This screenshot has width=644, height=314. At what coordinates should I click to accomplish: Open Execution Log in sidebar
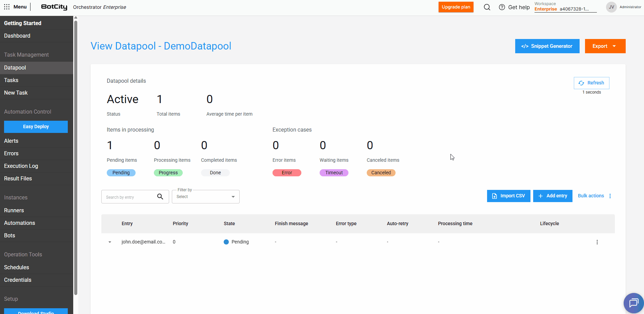point(21,166)
